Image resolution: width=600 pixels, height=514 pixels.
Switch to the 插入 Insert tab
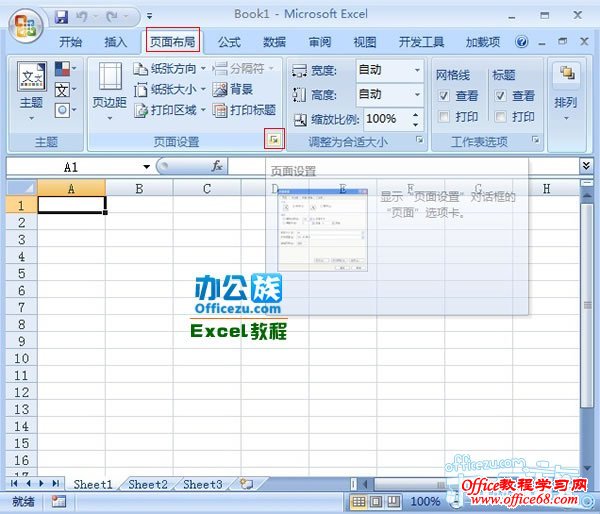tap(116, 42)
